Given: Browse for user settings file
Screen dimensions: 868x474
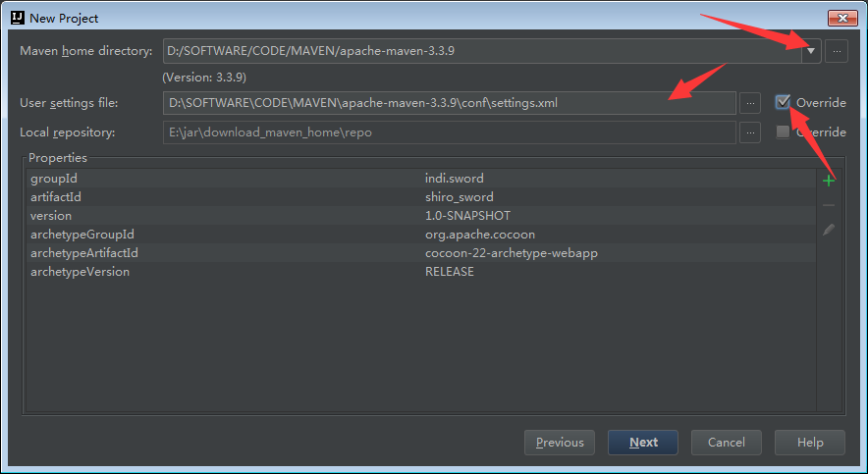Looking at the screenshot, I should click(x=750, y=103).
